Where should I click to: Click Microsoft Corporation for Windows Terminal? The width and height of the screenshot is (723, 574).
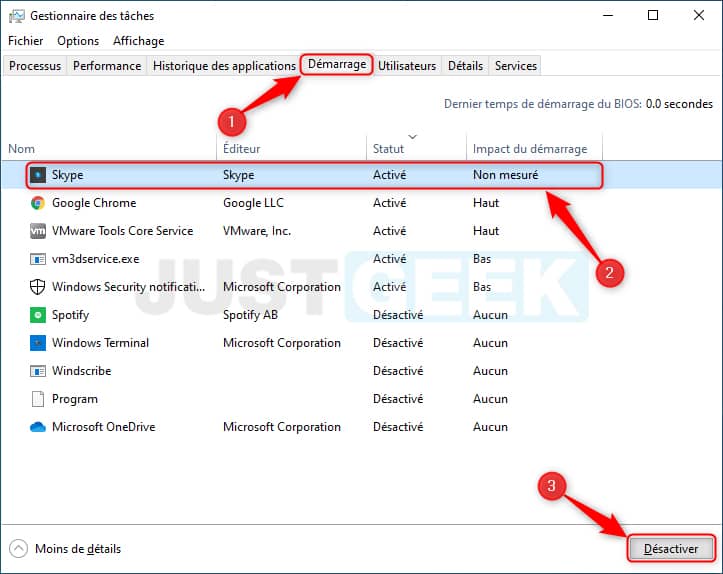tap(282, 343)
